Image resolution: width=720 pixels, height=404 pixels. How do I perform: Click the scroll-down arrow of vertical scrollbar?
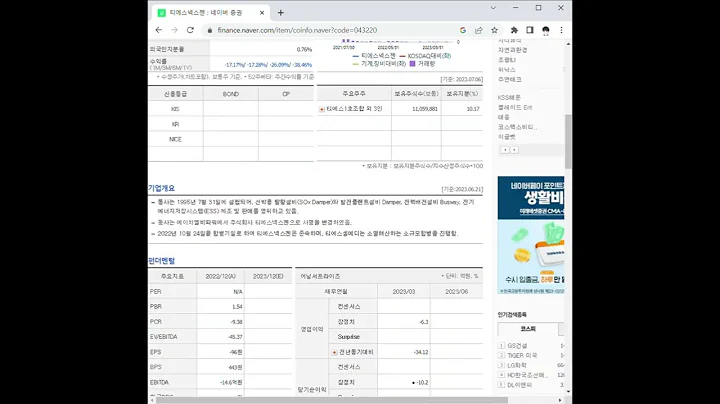coord(568,392)
